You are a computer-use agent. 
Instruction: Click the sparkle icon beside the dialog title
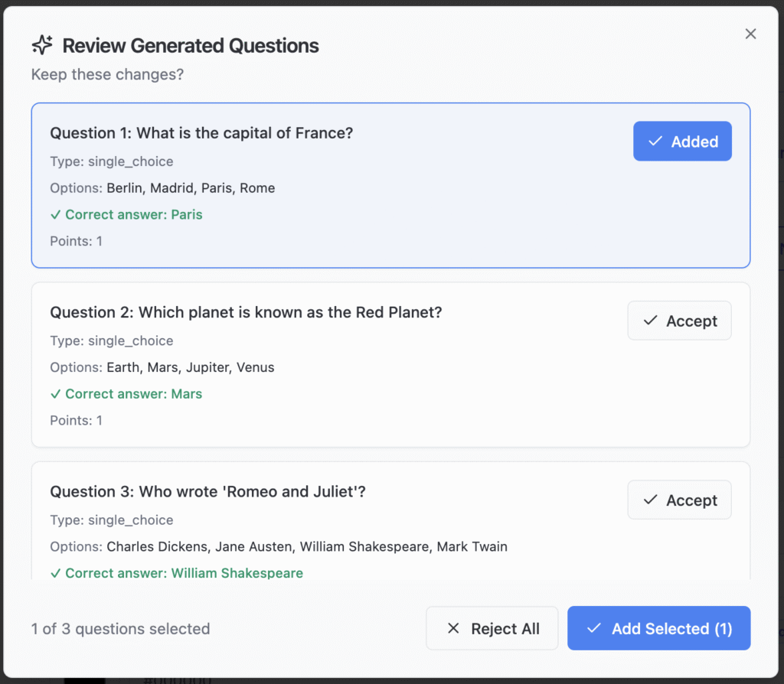click(42, 45)
